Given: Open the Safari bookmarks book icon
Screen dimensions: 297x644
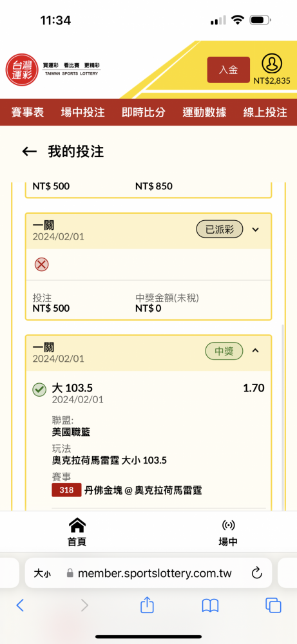Looking at the screenshot, I should click(210, 605).
